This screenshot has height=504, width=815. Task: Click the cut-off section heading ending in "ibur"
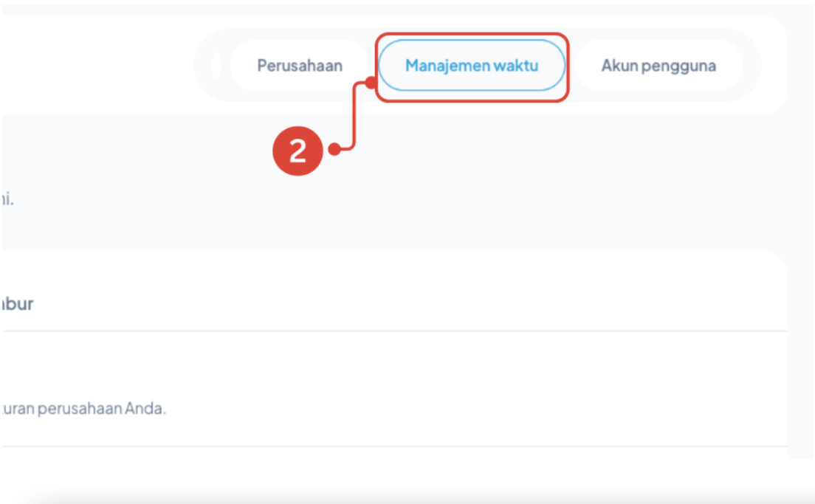[17, 303]
